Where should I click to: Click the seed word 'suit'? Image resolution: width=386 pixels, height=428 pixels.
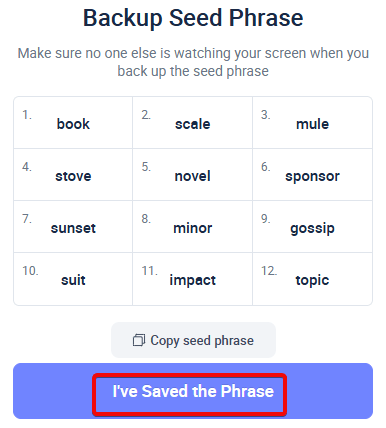point(73,280)
